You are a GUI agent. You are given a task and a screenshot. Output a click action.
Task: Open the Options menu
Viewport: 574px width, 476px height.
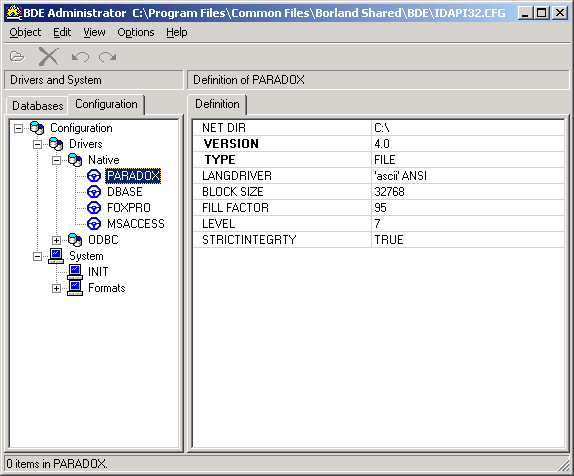[136, 33]
